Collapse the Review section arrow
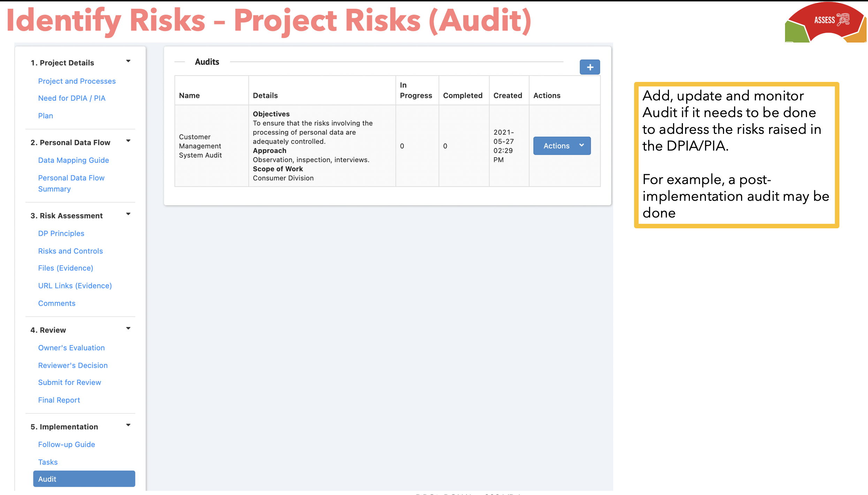 [x=128, y=329]
